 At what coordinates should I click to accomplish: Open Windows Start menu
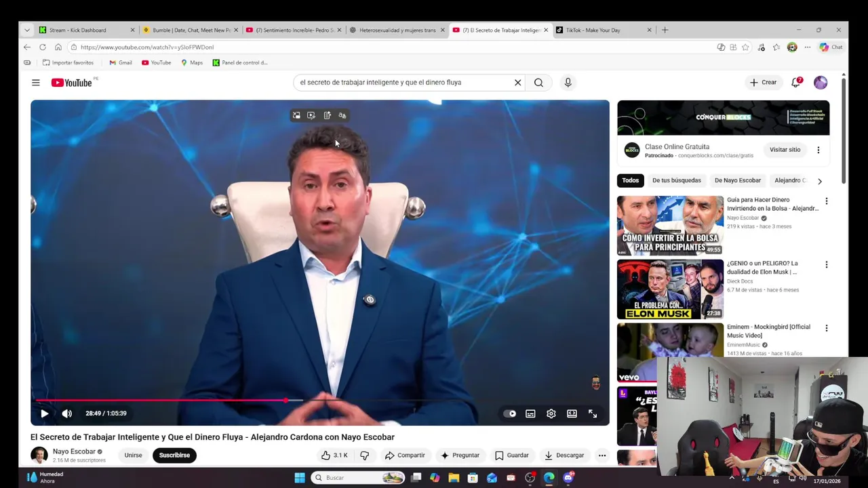pos(299,478)
